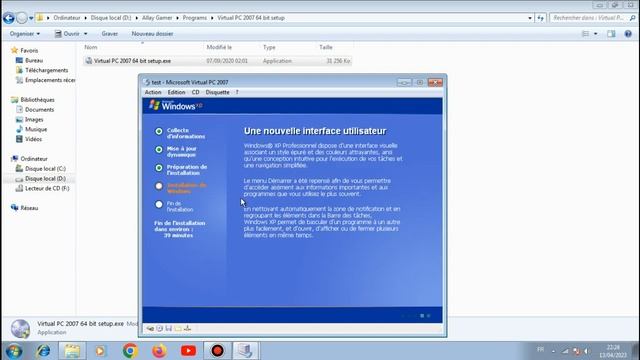Screen dimensions: 640x360
Task: Show hidden system tray icons arrow
Action: coord(553,351)
